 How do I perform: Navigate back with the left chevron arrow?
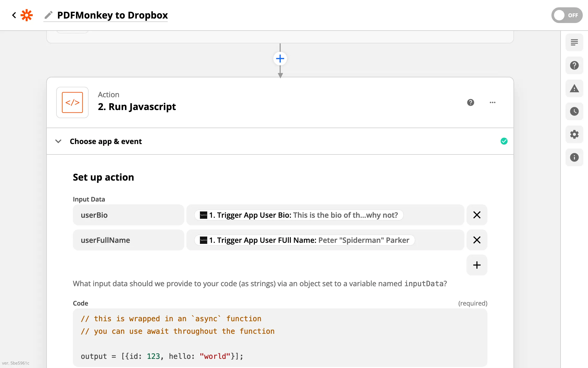[14, 15]
